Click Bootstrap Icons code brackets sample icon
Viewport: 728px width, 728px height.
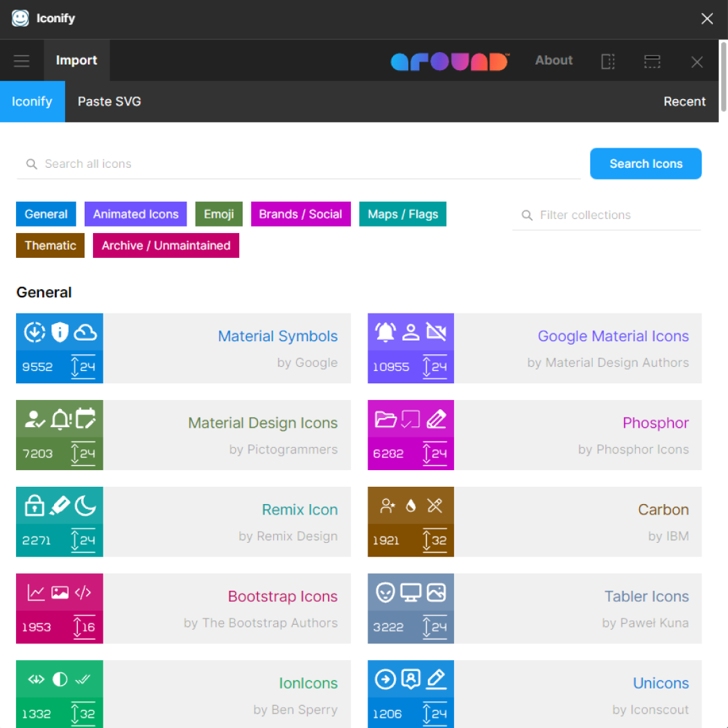[83, 592]
